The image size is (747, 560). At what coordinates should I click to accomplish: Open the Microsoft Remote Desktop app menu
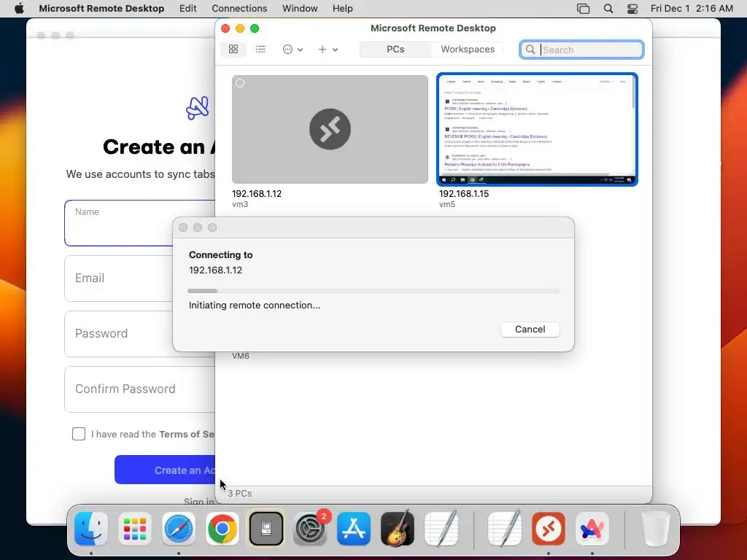click(x=101, y=8)
